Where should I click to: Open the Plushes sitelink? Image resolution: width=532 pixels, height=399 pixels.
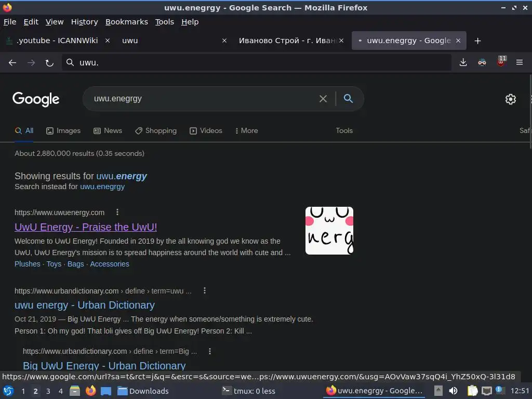click(28, 264)
